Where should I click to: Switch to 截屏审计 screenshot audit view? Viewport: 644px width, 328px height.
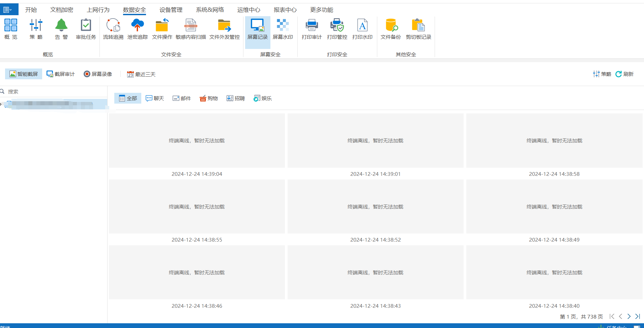61,74
